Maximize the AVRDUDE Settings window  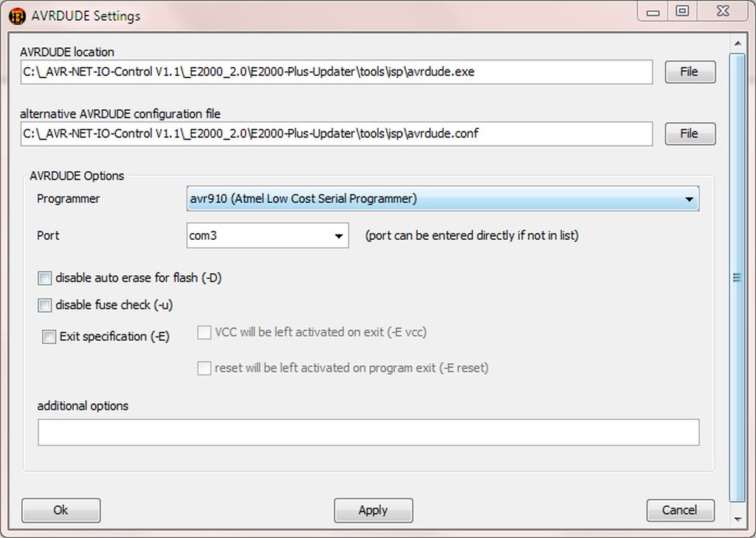[x=682, y=12]
